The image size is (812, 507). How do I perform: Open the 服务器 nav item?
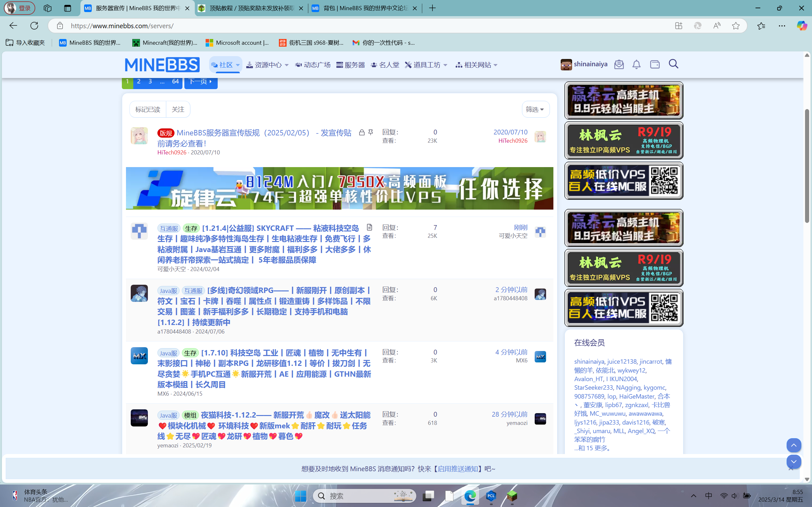(x=350, y=65)
